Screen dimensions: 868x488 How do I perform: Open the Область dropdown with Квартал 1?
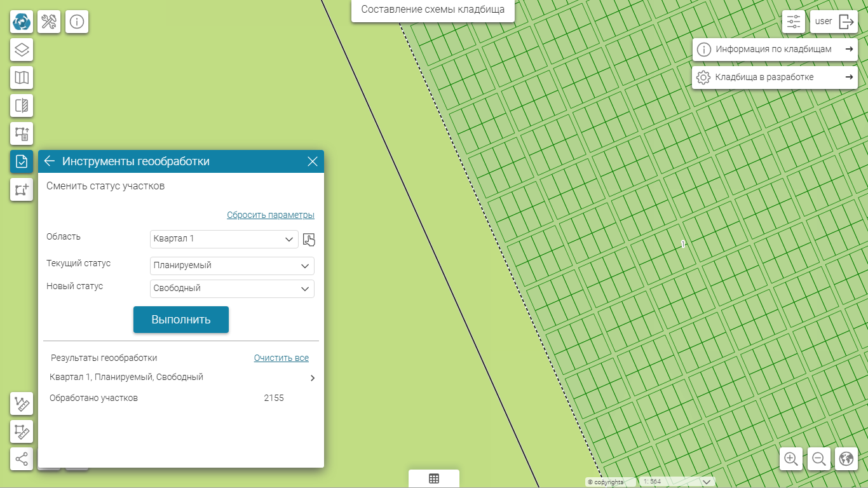[224, 239]
